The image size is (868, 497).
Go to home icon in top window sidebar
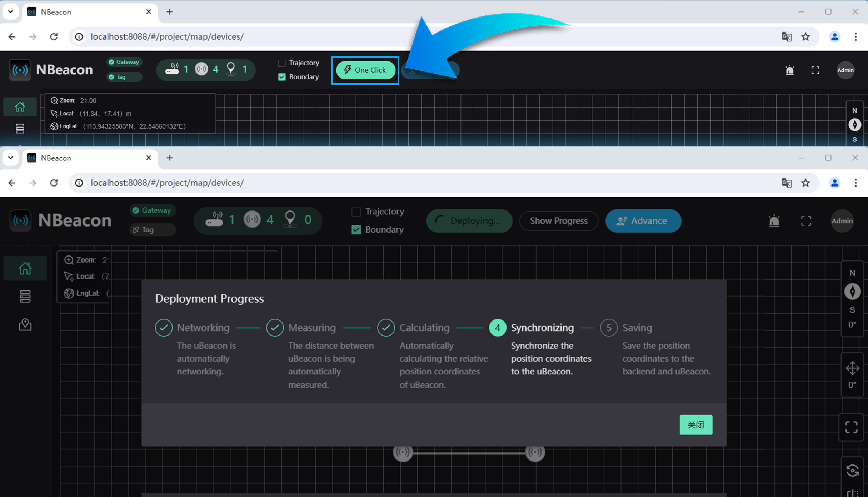20,107
